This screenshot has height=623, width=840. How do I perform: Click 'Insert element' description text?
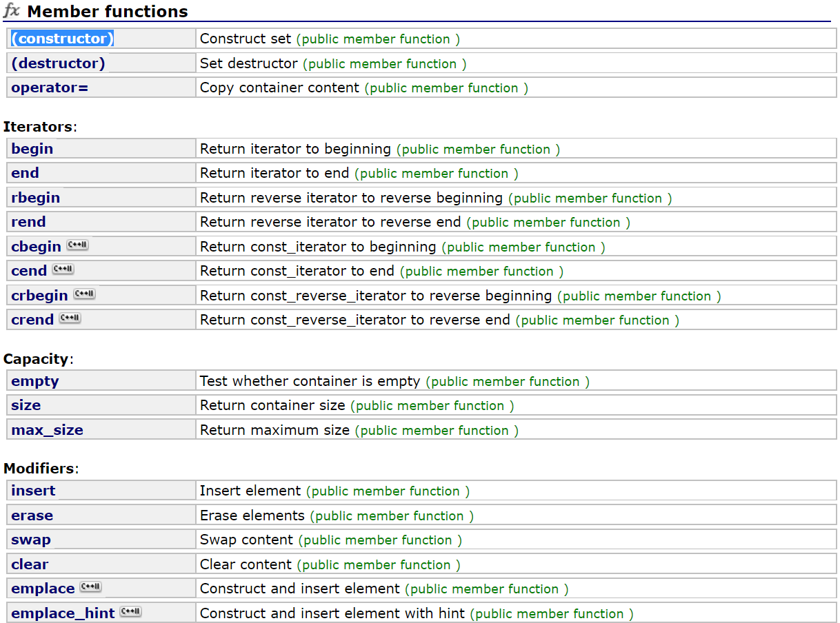tap(251, 491)
